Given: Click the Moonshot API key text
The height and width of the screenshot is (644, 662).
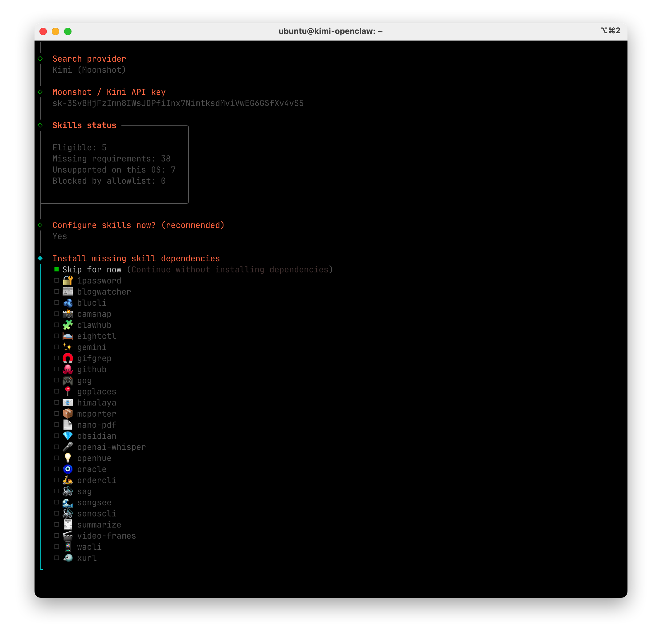Looking at the screenshot, I should tap(178, 103).
